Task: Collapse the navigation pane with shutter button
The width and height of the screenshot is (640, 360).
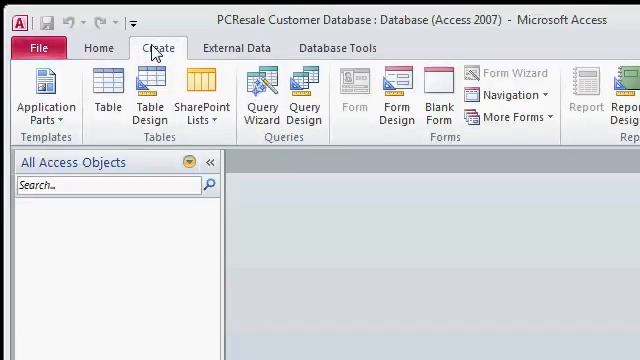Action: tap(210, 162)
